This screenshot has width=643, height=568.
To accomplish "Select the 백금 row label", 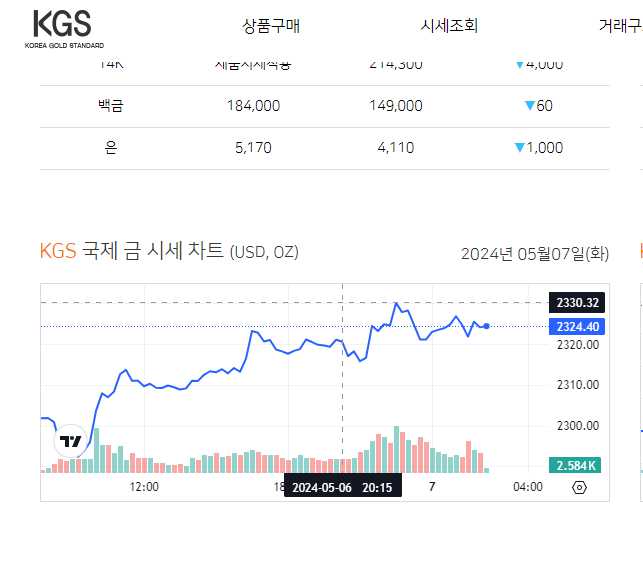I will point(110,106).
